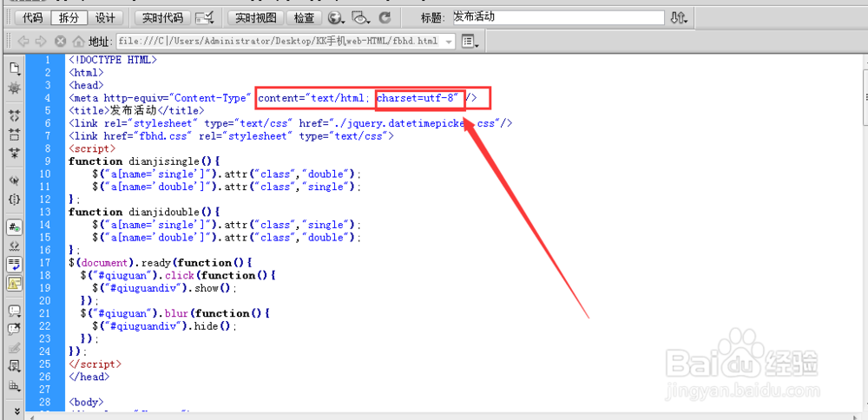Expand all collapsed code
This screenshot has width=868, height=420.
tap(15, 154)
